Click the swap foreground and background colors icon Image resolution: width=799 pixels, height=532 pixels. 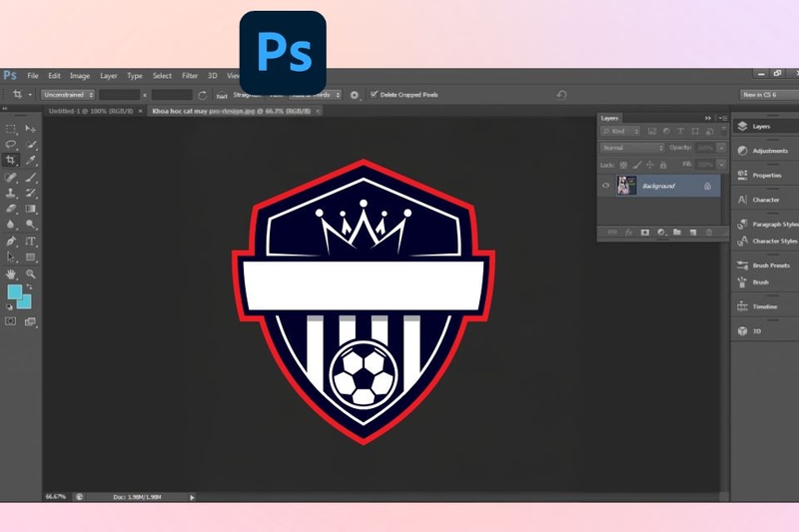tap(29, 287)
